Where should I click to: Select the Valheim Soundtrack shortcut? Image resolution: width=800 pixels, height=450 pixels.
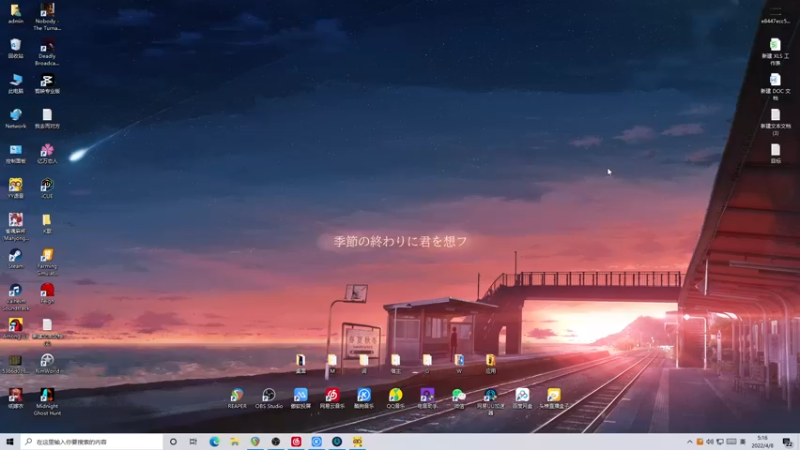(15, 297)
